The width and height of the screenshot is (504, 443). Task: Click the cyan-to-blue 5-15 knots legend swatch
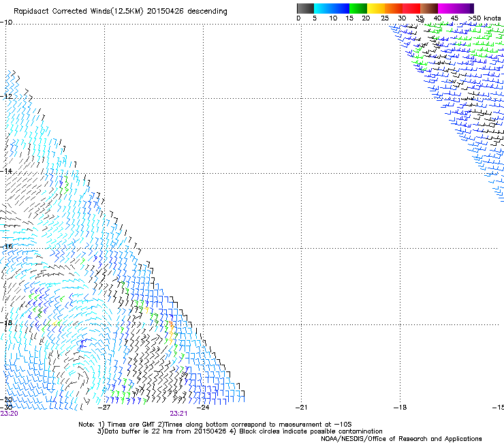[x=332, y=8]
